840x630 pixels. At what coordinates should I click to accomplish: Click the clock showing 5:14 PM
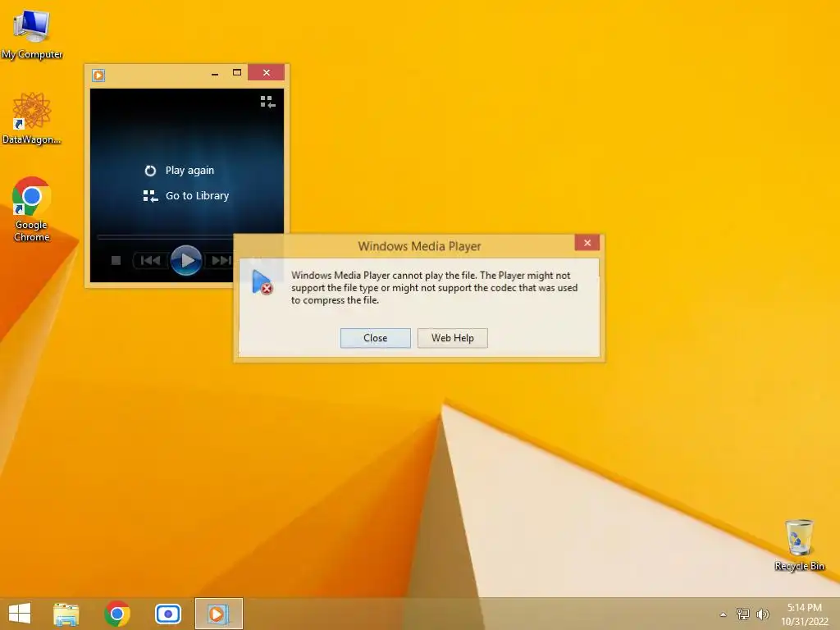pyautogui.click(x=805, y=614)
